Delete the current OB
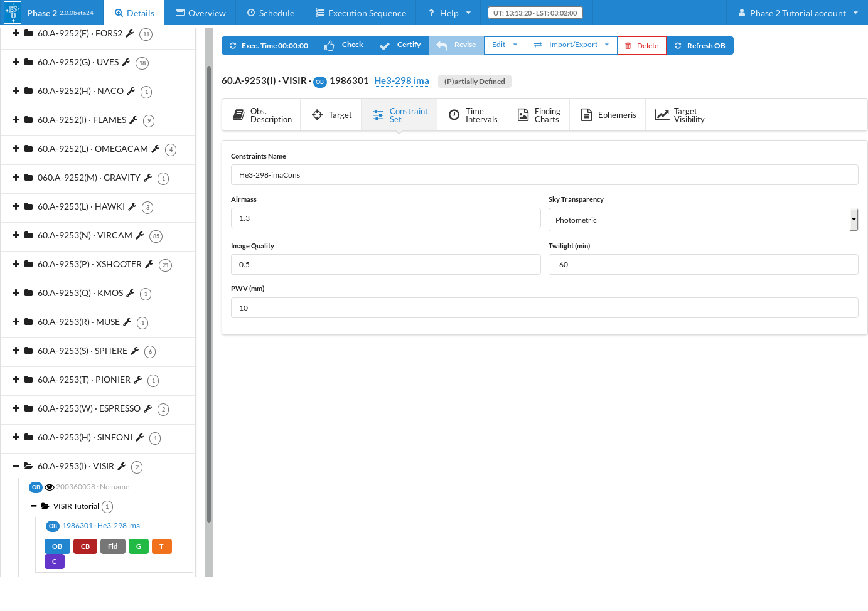Viewport: 868px width, 611px height. click(641, 46)
